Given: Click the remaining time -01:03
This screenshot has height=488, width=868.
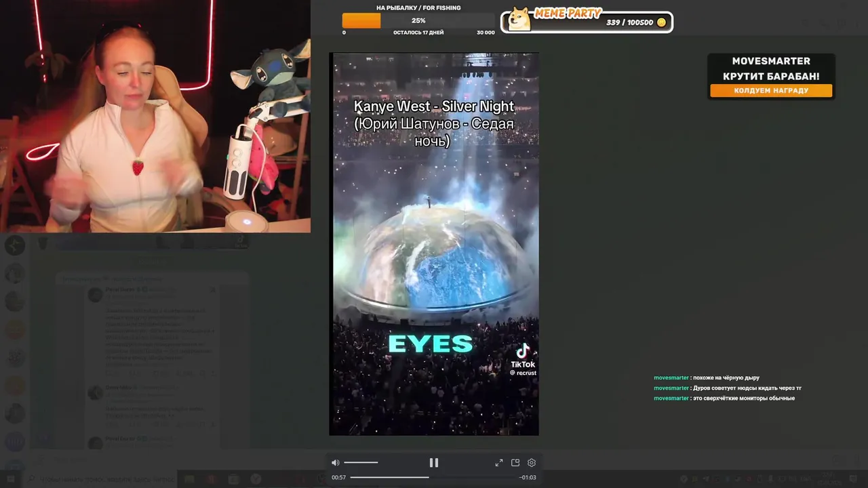Looking at the screenshot, I should coord(528,477).
